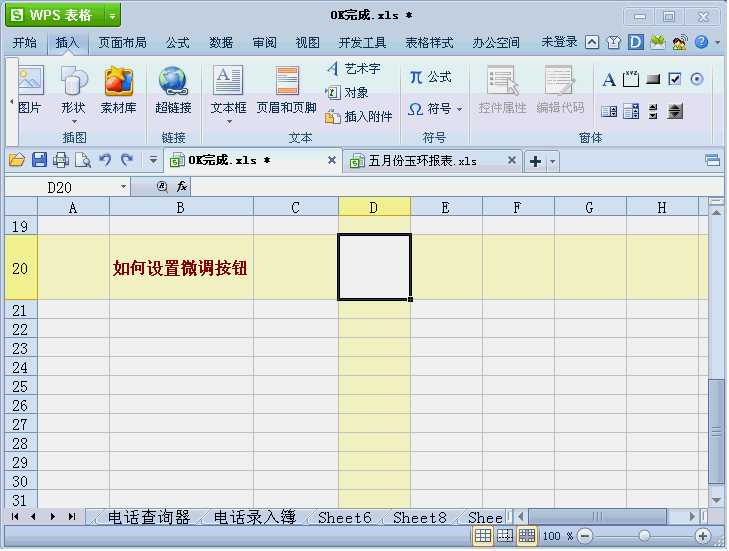Click the horizontal scrollbar thumb
Image resolution: width=729 pixels, height=551 pixels.
[x=597, y=516]
